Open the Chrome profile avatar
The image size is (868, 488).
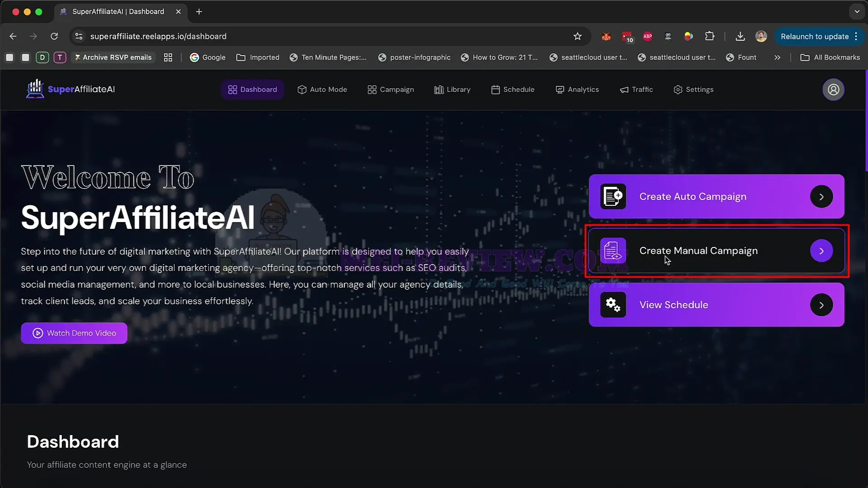[761, 36]
